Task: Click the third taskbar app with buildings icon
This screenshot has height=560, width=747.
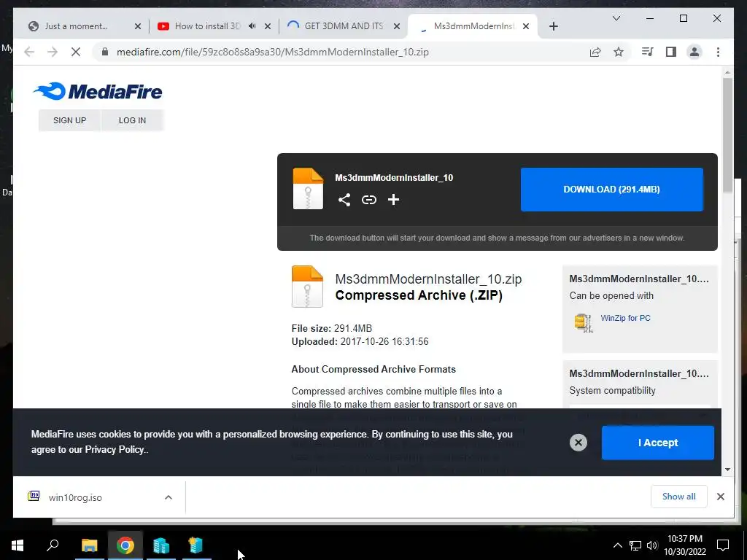Action: tap(161, 545)
